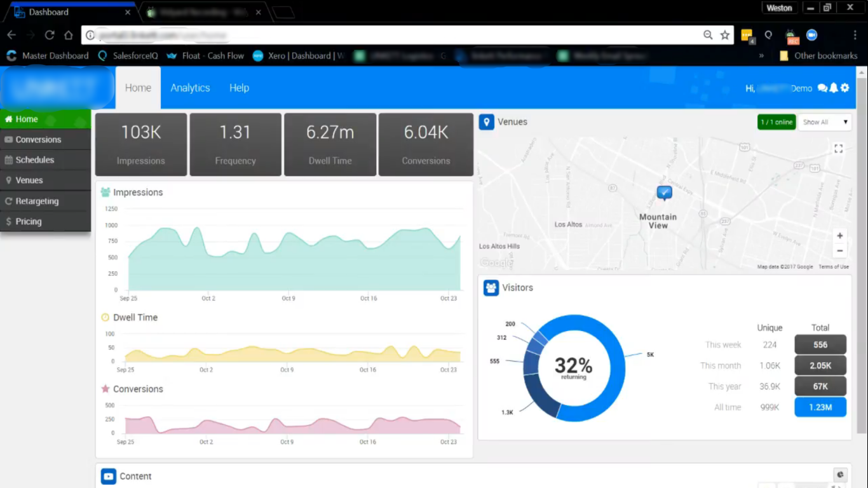The height and width of the screenshot is (488, 868).
Task: Open the Terms of Use link on map
Action: [x=833, y=267]
